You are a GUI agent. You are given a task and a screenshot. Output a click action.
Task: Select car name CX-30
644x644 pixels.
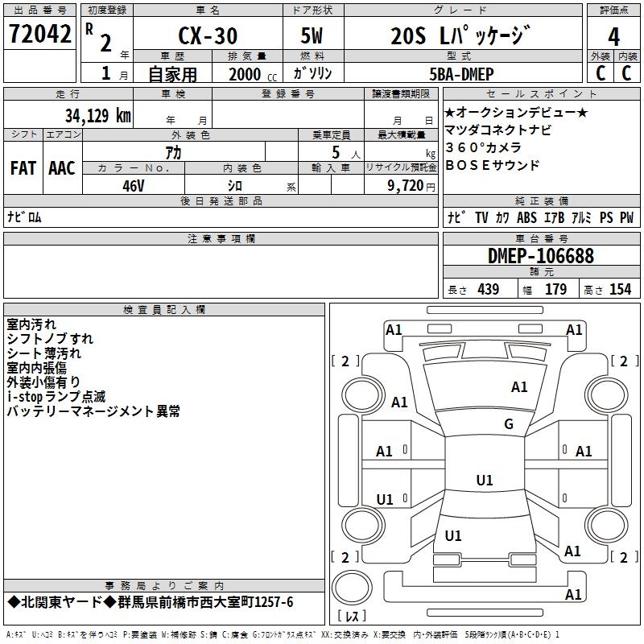pyautogui.click(x=208, y=35)
